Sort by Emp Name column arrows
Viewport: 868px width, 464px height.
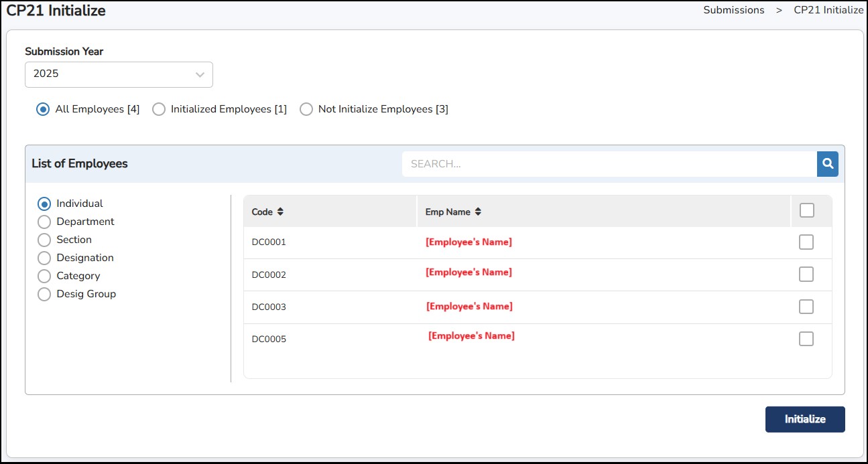pyautogui.click(x=478, y=212)
